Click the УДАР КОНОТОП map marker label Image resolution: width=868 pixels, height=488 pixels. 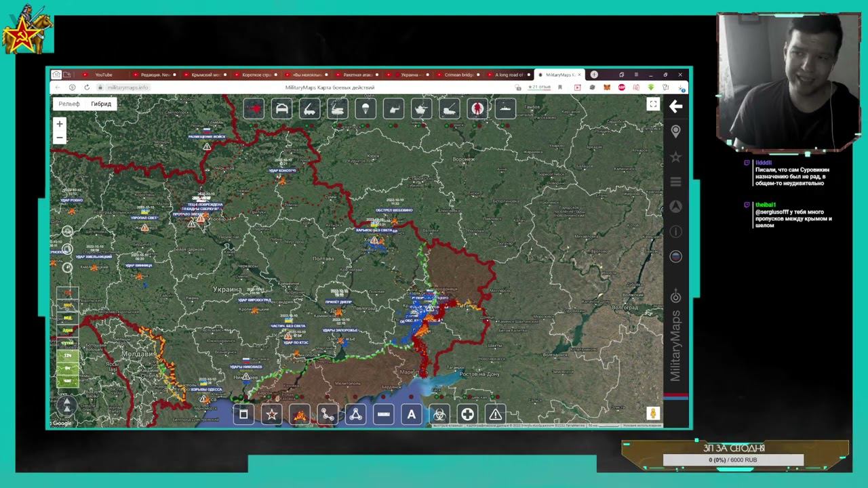(x=282, y=170)
